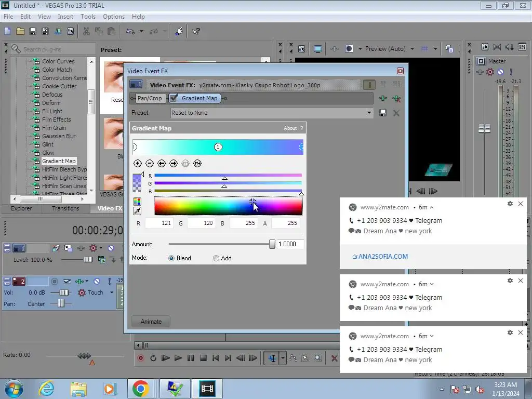
Task: Click the Delete Preset X icon
Action: click(x=396, y=113)
